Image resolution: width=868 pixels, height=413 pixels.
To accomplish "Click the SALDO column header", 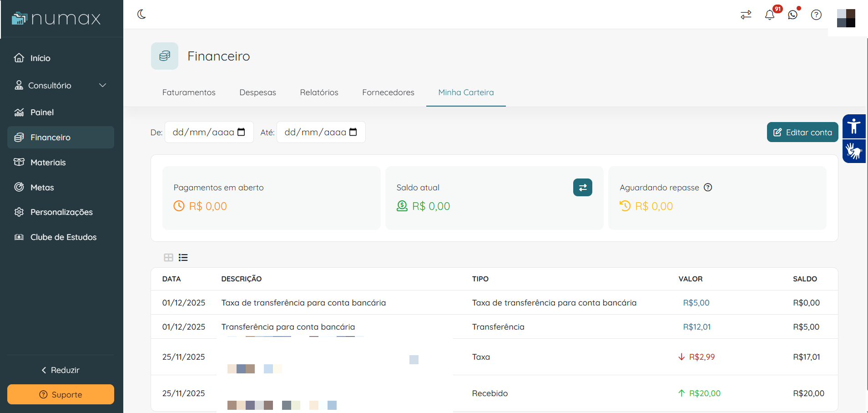I will [x=805, y=279].
